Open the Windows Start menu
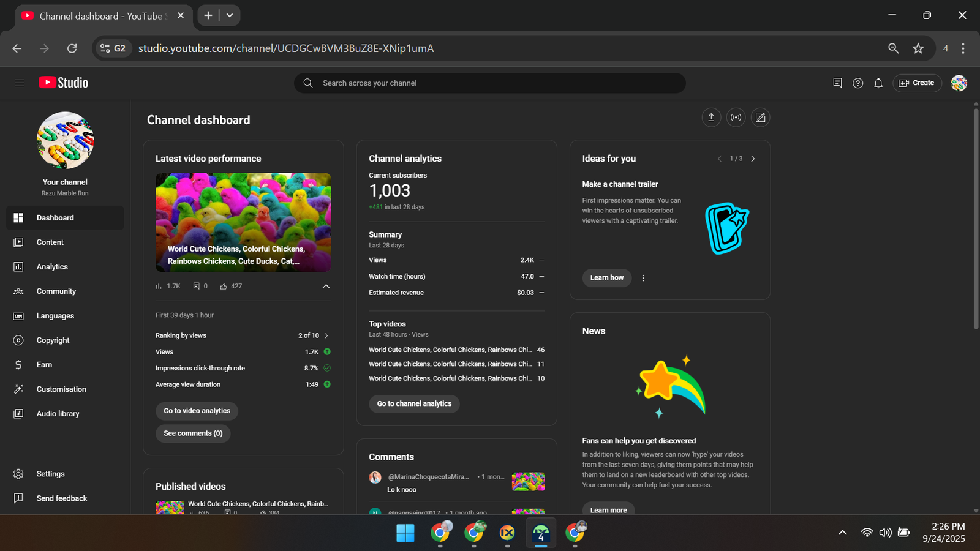 pyautogui.click(x=405, y=533)
